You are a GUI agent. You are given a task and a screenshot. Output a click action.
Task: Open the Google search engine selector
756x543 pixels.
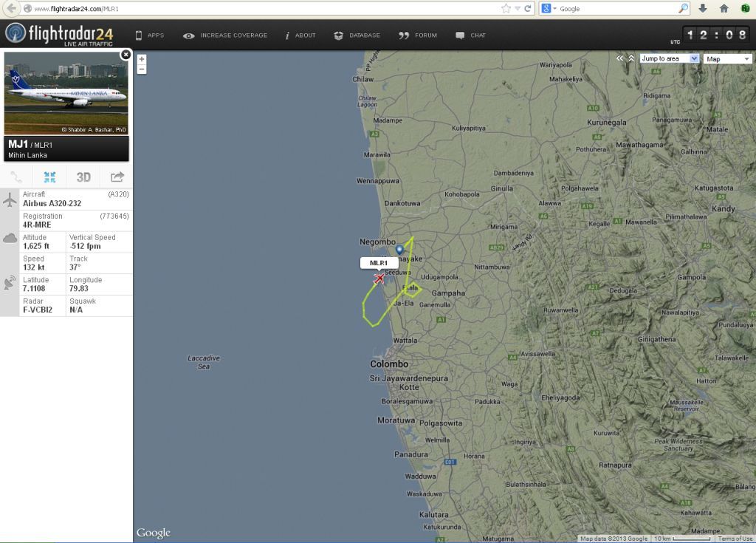tap(549, 8)
